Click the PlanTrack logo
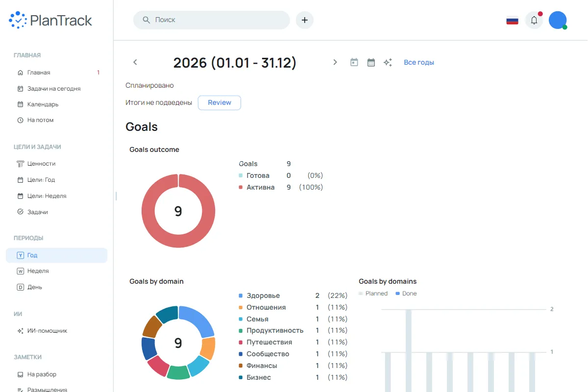The height and width of the screenshot is (392, 588). click(50, 20)
